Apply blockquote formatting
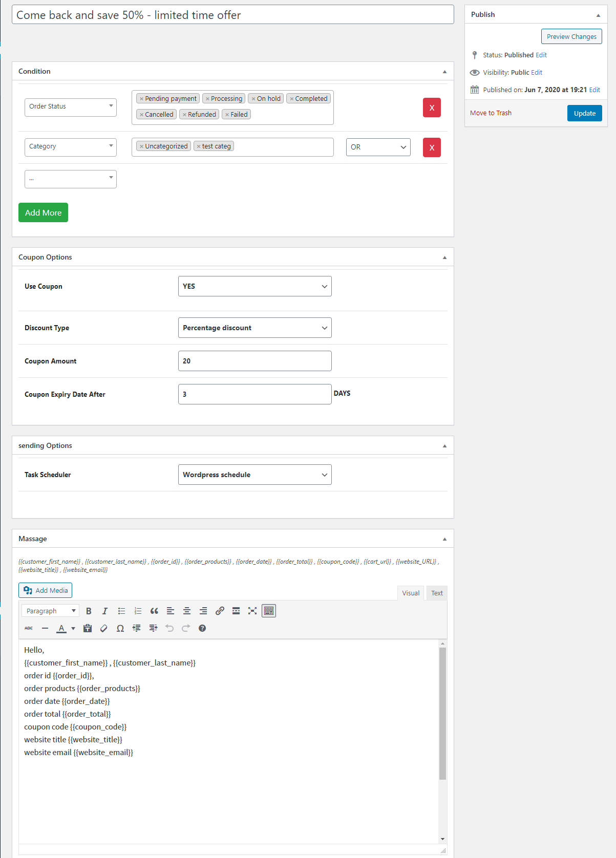 coord(154,611)
